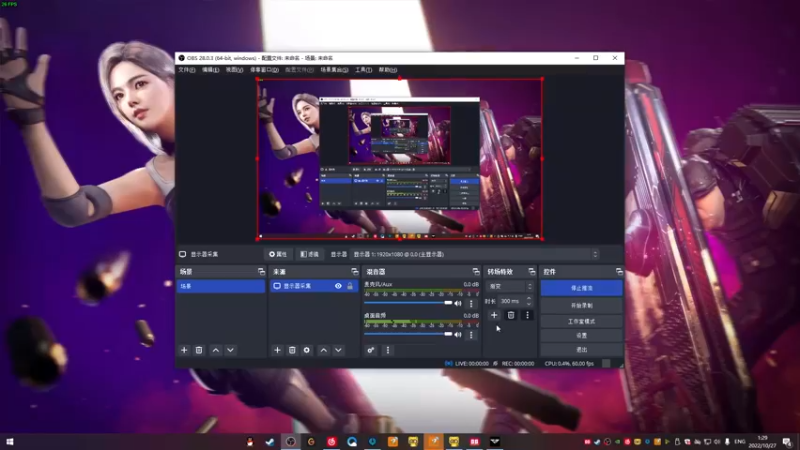Viewport: 800px width, 450px height.
Task: Open the Tools menu (工具)
Action: click(363, 70)
